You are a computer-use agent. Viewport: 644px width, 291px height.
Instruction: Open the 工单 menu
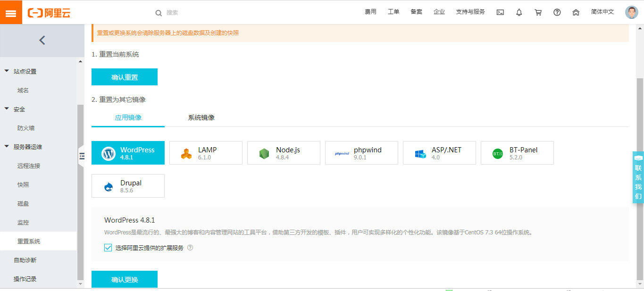point(393,12)
